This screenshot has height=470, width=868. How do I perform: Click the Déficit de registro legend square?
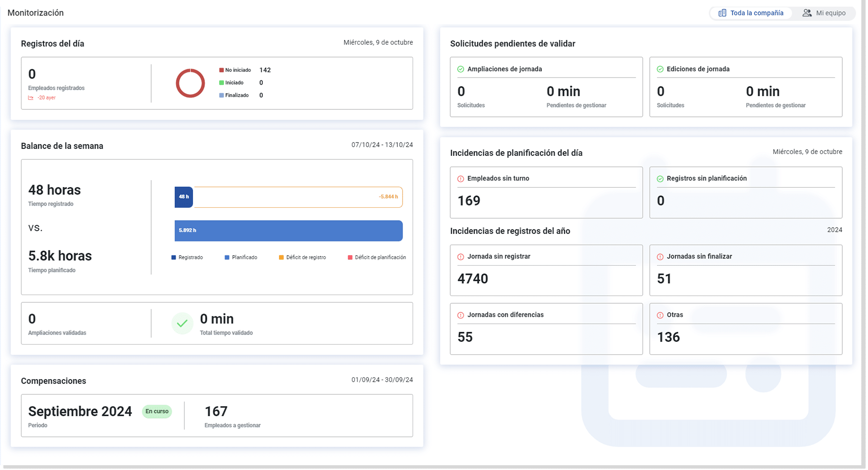click(281, 258)
